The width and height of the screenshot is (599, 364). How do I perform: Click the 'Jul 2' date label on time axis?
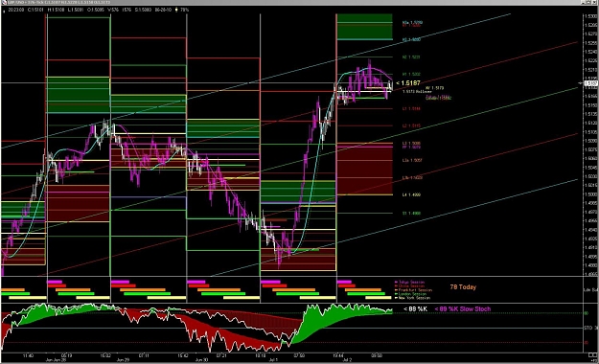click(x=347, y=360)
